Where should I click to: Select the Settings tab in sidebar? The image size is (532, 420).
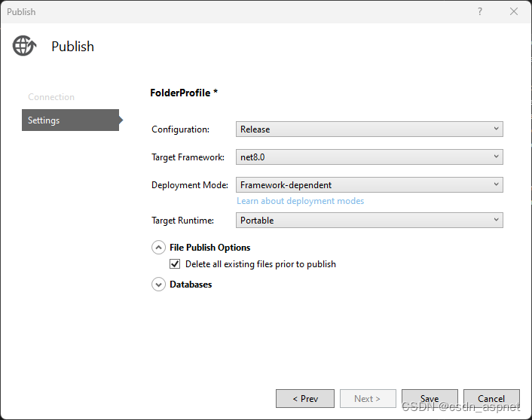point(69,120)
